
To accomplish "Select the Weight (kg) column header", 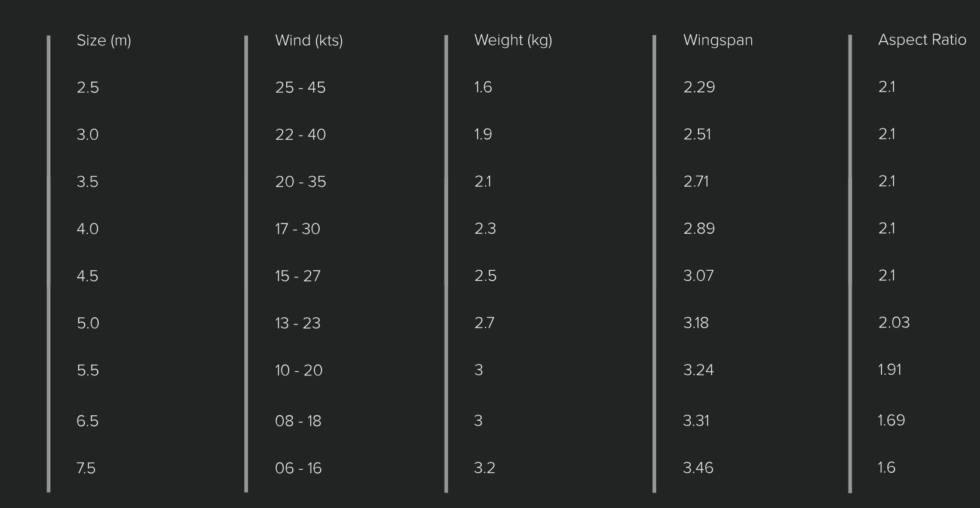I will pyautogui.click(x=513, y=41).
